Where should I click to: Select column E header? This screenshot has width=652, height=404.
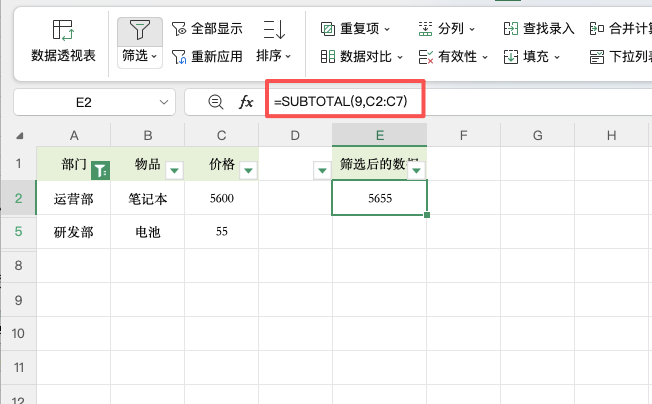pyautogui.click(x=380, y=135)
